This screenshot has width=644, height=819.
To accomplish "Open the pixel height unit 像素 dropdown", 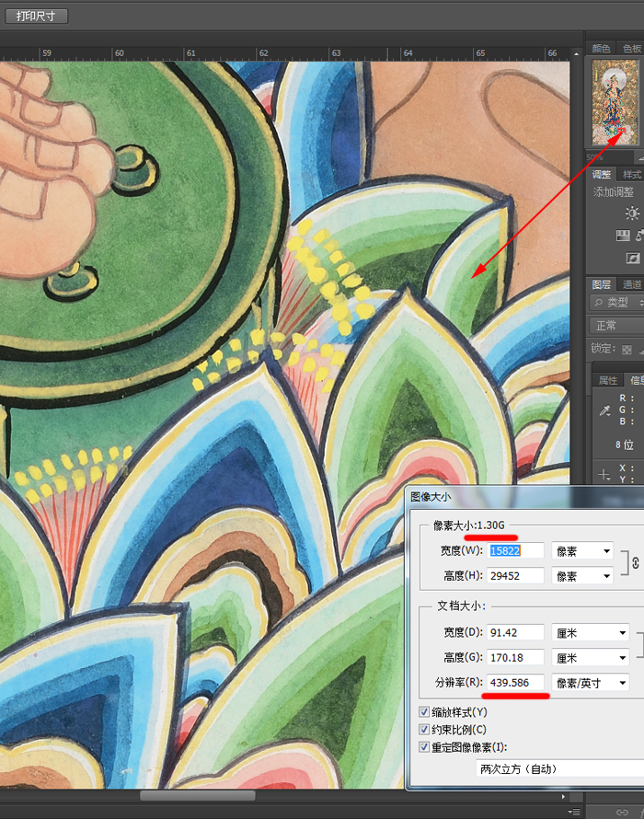I will (582, 576).
